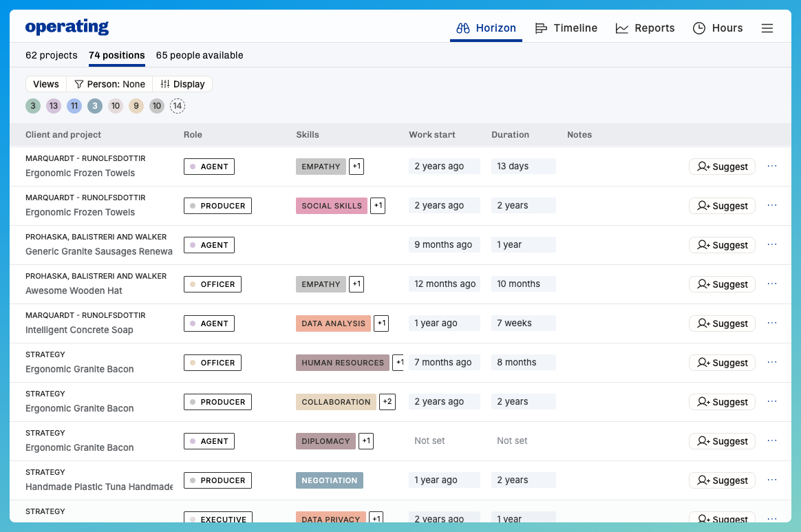Viewport: 801px width, 532px height.
Task: Open the 65 people available link
Action: pyautogui.click(x=200, y=55)
